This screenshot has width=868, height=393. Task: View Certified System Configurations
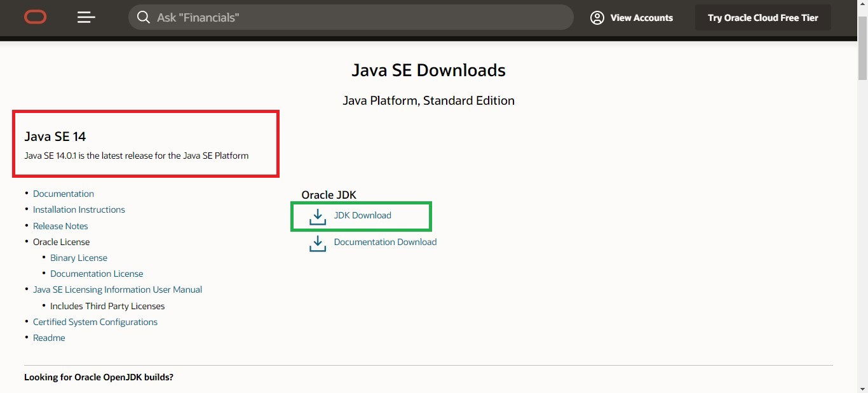[x=95, y=322]
